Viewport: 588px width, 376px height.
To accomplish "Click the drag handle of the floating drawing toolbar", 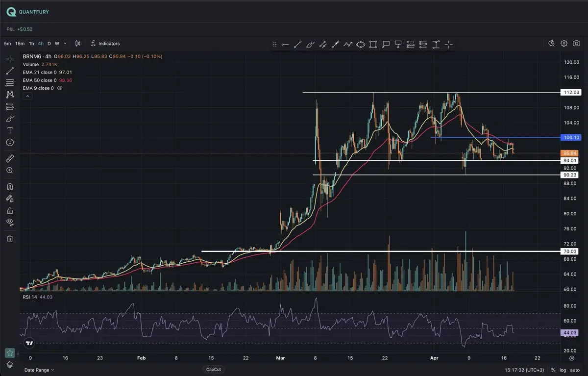I will click(x=274, y=44).
